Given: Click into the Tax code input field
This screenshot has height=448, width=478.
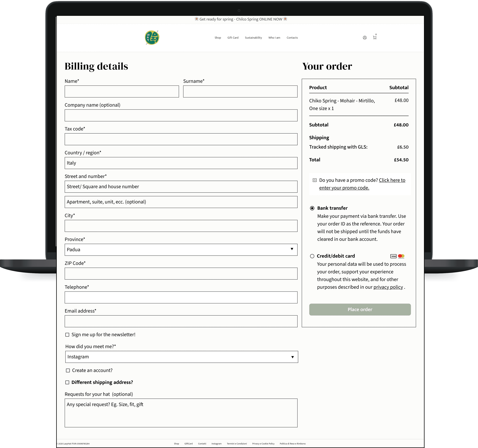Looking at the screenshot, I should pos(181,139).
